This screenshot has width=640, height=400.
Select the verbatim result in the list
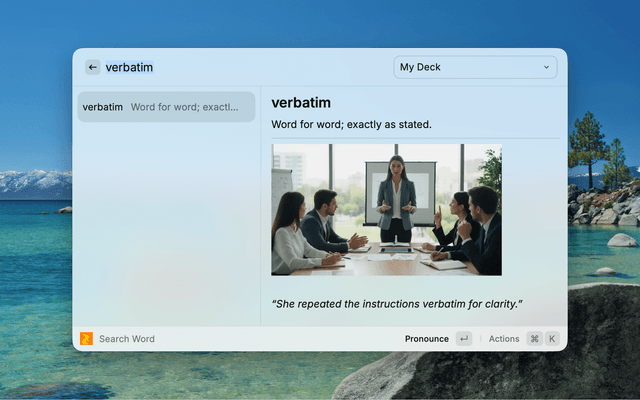[166, 107]
